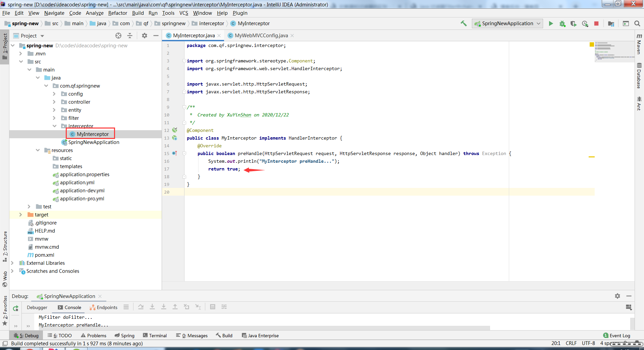Open the Terminal tool window

pyautogui.click(x=155, y=336)
